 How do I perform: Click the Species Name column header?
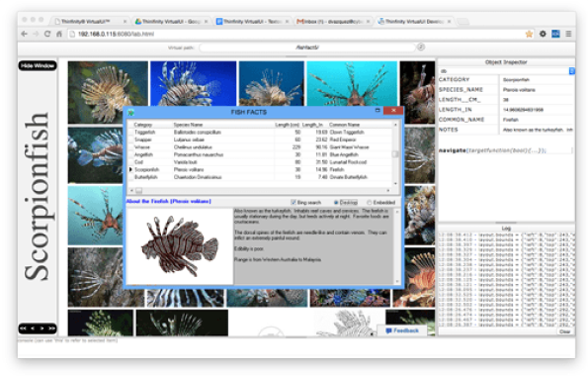click(x=188, y=125)
